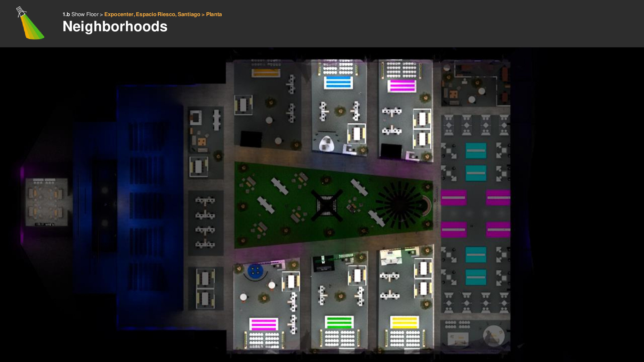The image size is (644, 362).
Task: Select the Planta breadcrumb item
Action: coord(214,14)
